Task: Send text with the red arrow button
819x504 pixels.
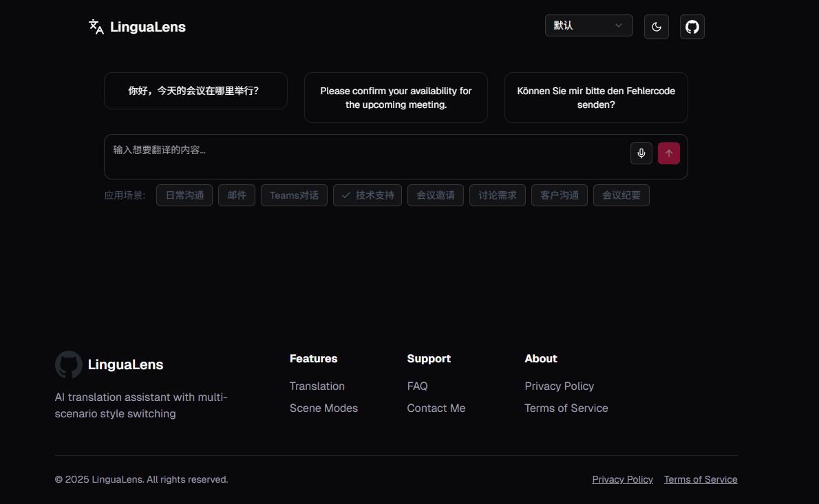Action: (668, 153)
